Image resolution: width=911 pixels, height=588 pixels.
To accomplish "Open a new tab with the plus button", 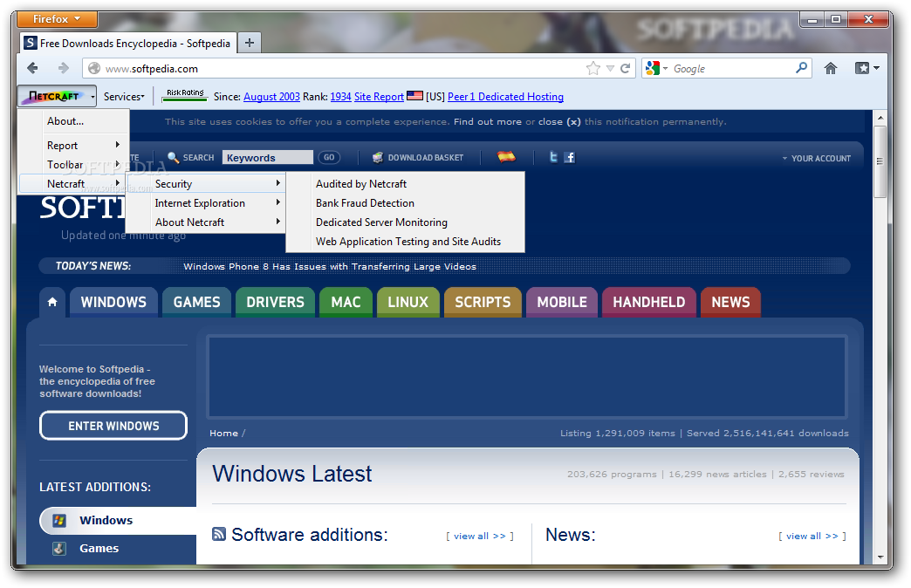I will click(x=250, y=43).
